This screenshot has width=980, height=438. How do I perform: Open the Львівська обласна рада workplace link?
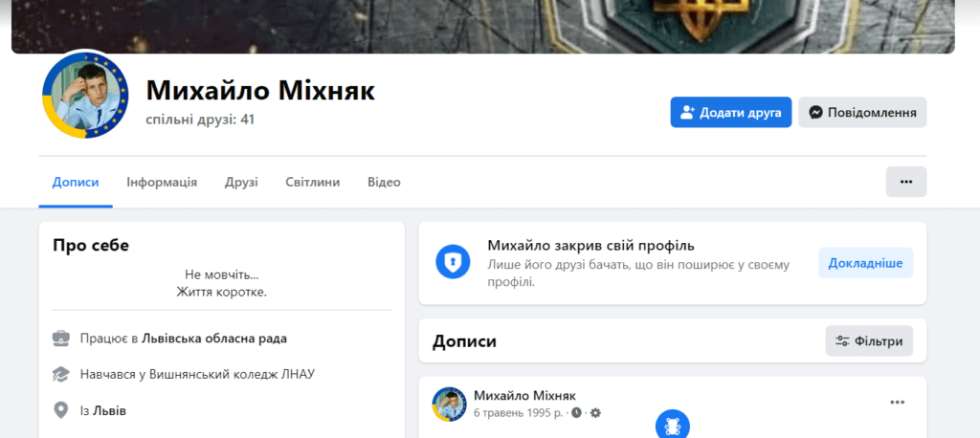tap(214, 339)
